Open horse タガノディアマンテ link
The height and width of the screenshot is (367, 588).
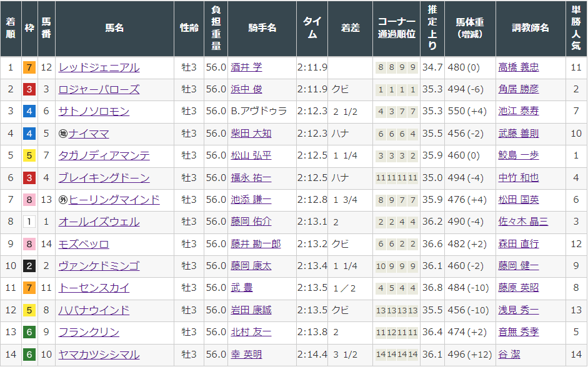tap(104, 155)
